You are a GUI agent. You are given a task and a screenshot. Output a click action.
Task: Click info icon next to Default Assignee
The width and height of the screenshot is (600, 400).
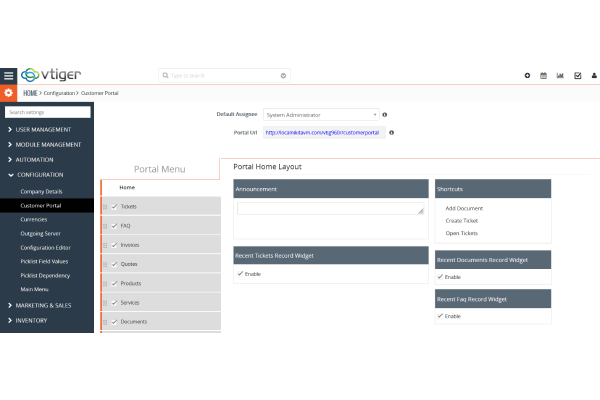coord(385,114)
